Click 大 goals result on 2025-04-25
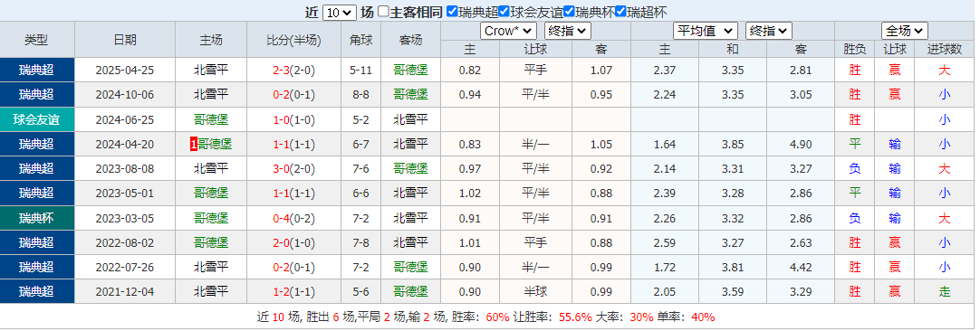 point(944,71)
